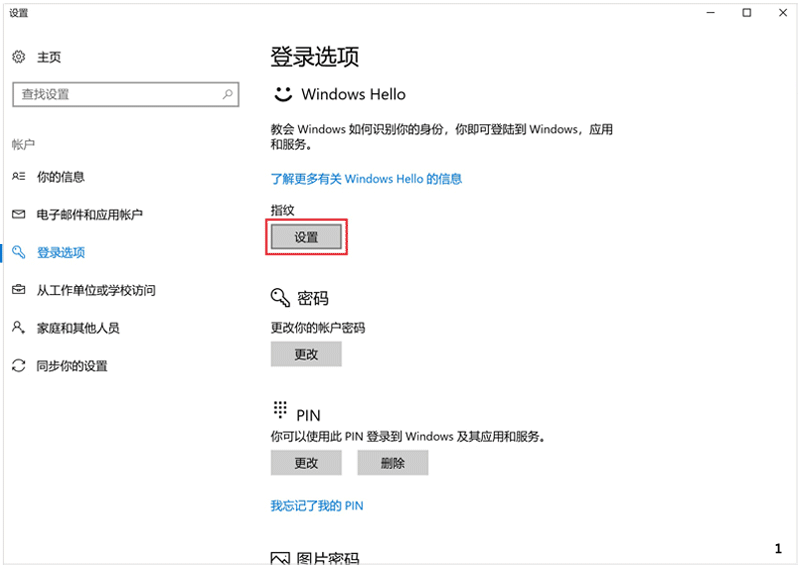The image size is (800, 567).
Task: Click the 从工作单位或学校访问 briefcase icon
Action: 18,290
